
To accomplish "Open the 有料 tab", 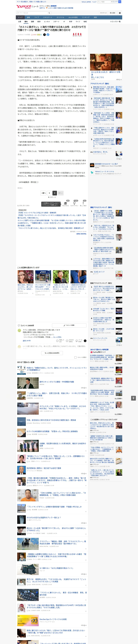I will tap(95, 17).
